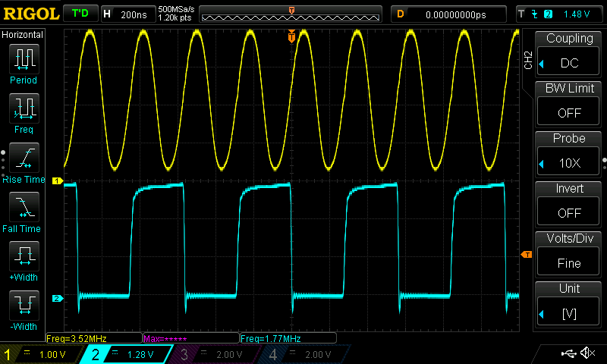Open the Unit [V] selection
The height and width of the screenshot is (364, 607).
[x=568, y=314]
